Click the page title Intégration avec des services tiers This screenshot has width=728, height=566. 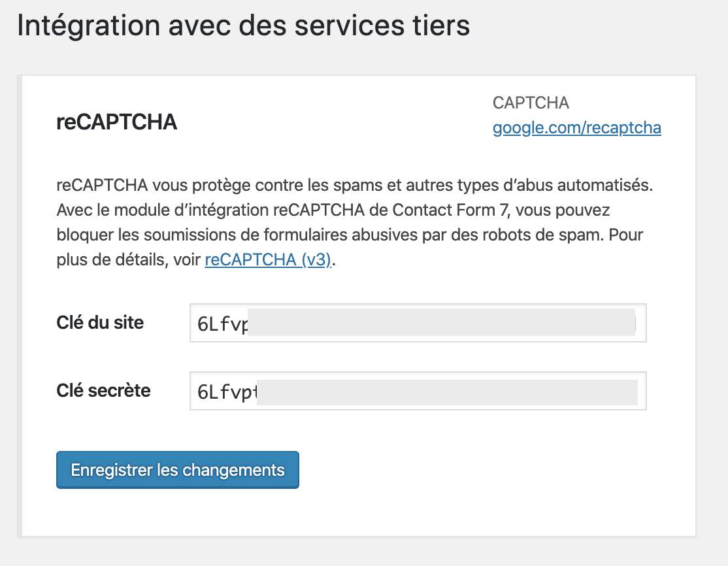243,25
